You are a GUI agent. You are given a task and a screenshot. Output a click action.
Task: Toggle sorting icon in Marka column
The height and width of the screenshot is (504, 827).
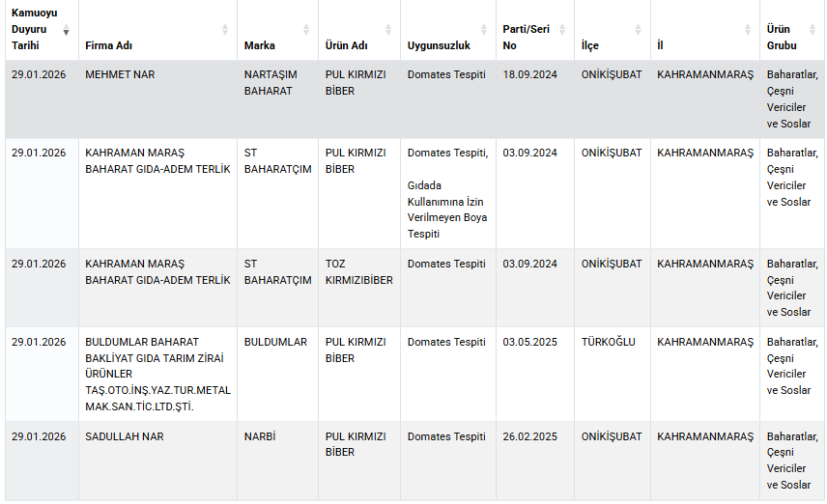[306, 30]
